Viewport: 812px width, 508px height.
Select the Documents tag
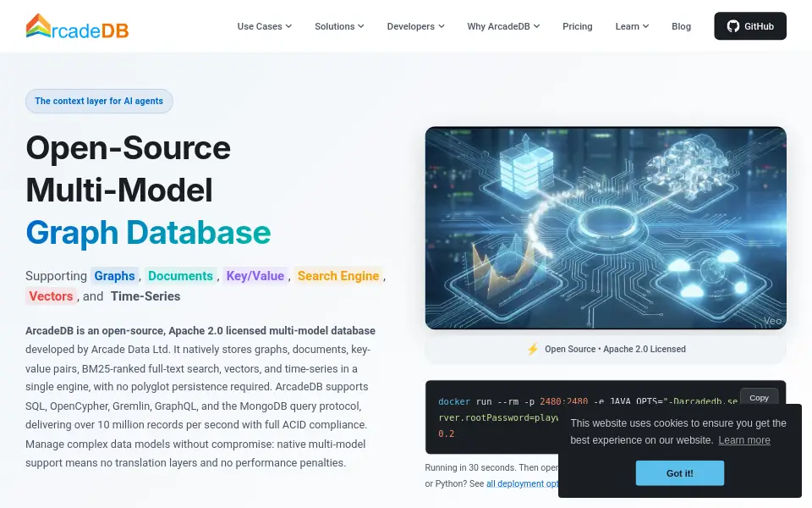[180, 276]
